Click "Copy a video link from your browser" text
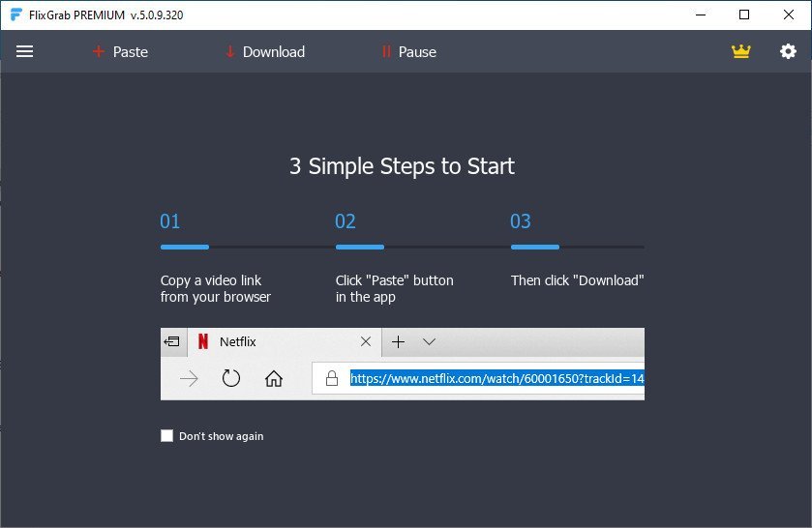This screenshot has width=812, height=528. (x=216, y=288)
